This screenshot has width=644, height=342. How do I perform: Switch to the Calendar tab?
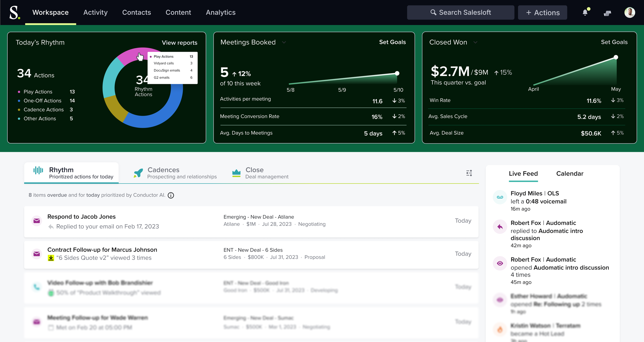[570, 174]
